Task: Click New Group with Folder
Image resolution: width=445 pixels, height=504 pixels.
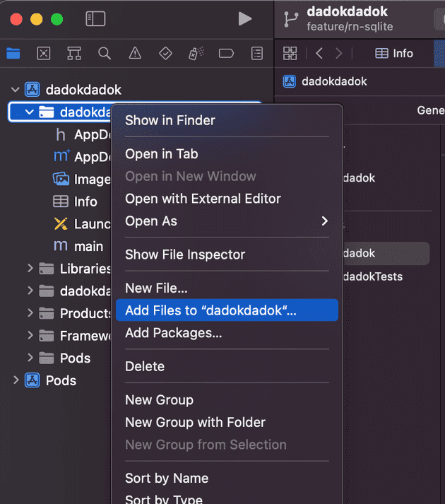Action: pos(195,422)
